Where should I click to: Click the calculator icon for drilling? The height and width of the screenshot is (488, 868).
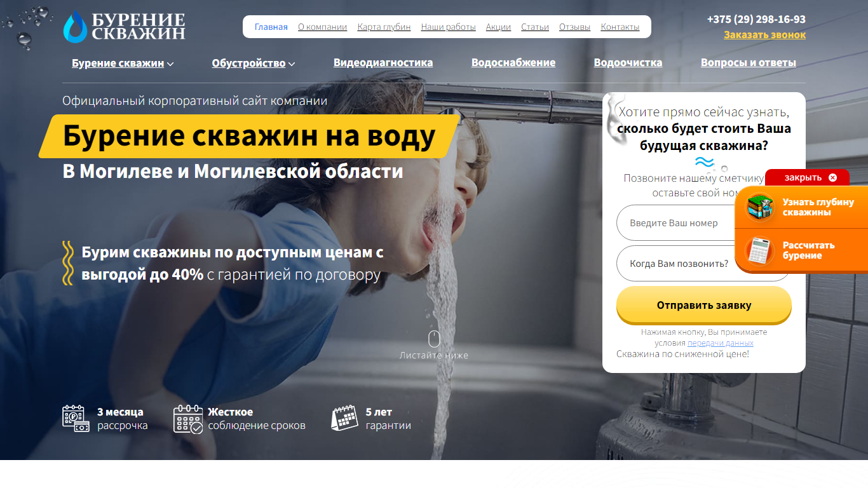click(x=759, y=250)
